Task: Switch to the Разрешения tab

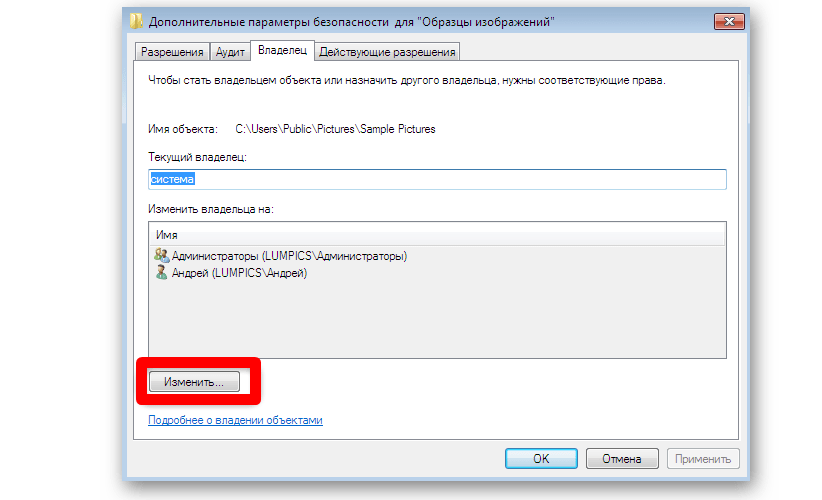Action: (x=172, y=52)
